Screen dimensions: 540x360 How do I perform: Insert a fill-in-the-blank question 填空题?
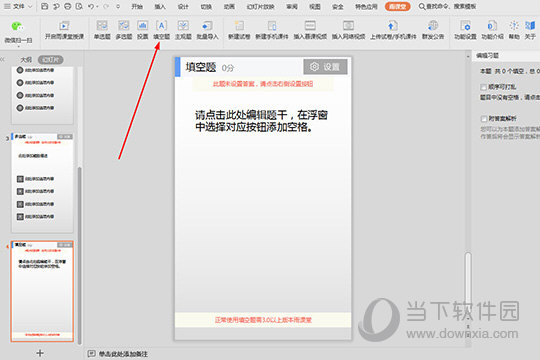click(162, 30)
